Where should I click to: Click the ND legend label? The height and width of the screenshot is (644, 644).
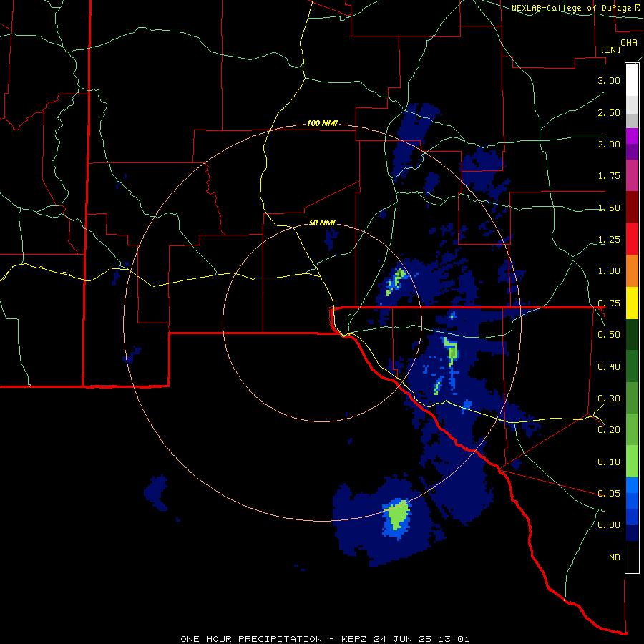point(615,557)
